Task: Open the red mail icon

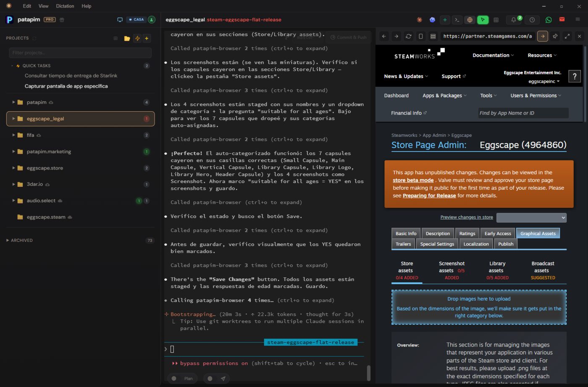Action: point(562,19)
